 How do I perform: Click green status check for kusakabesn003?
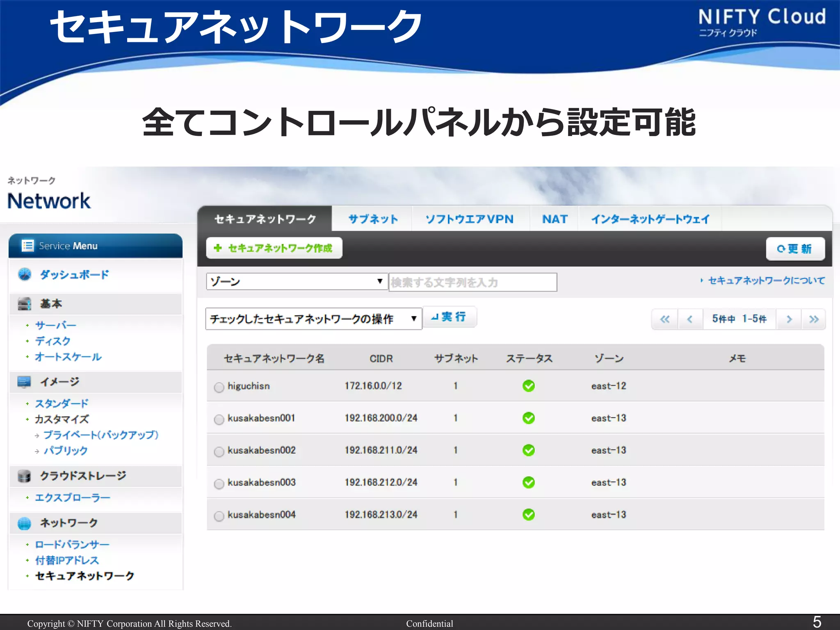(x=529, y=482)
